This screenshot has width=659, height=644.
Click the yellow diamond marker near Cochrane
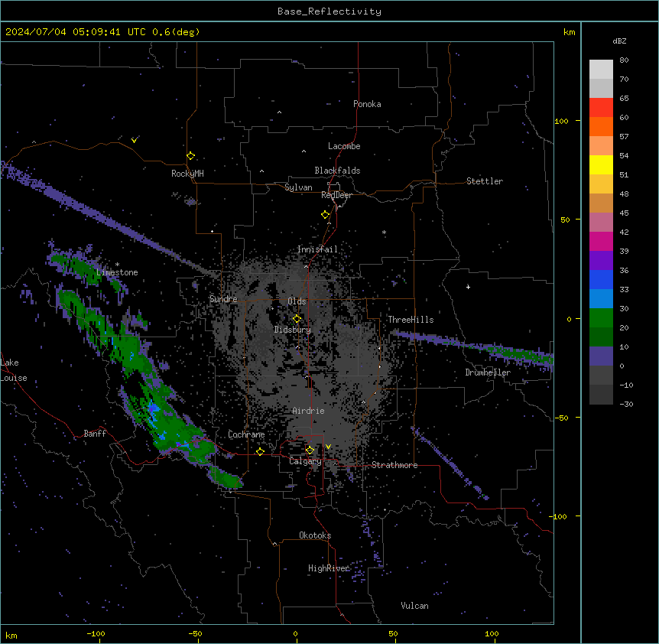(x=260, y=451)
